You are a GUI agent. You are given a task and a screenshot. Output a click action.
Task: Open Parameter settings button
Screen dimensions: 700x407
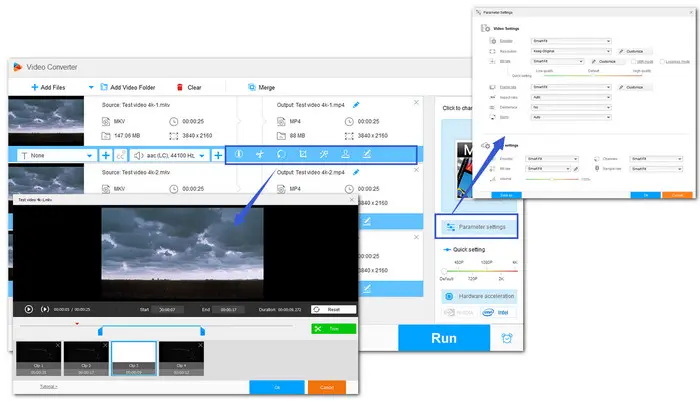(476, 227)
